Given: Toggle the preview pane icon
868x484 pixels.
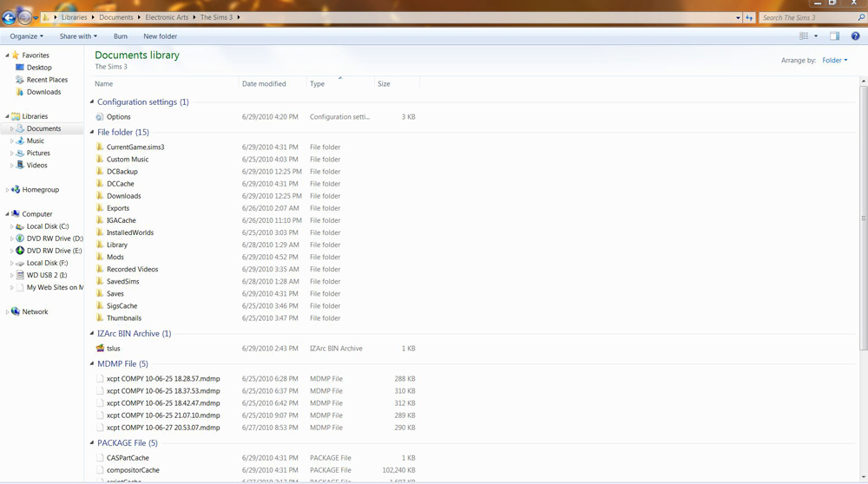Looking at the screenshot, I should click(x=834, y=36).
